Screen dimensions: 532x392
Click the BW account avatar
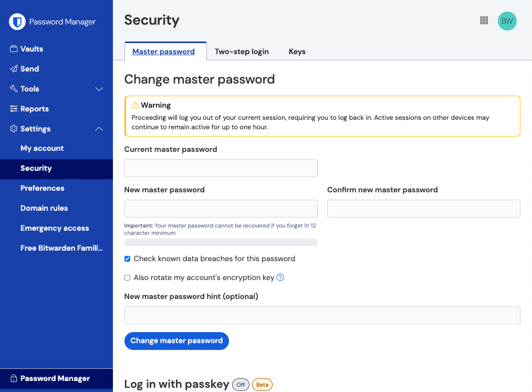click(507, 21)
